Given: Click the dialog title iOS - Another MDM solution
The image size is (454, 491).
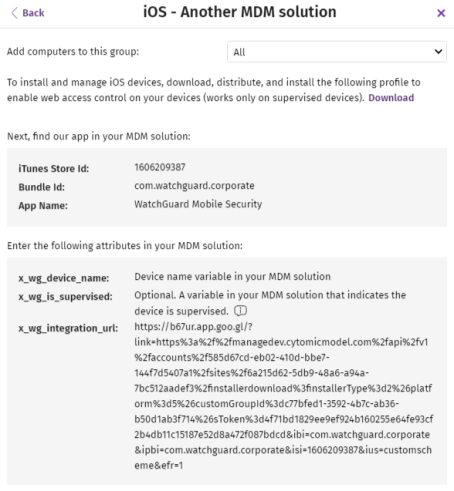Looking at the screenshot, I should 240,12.
